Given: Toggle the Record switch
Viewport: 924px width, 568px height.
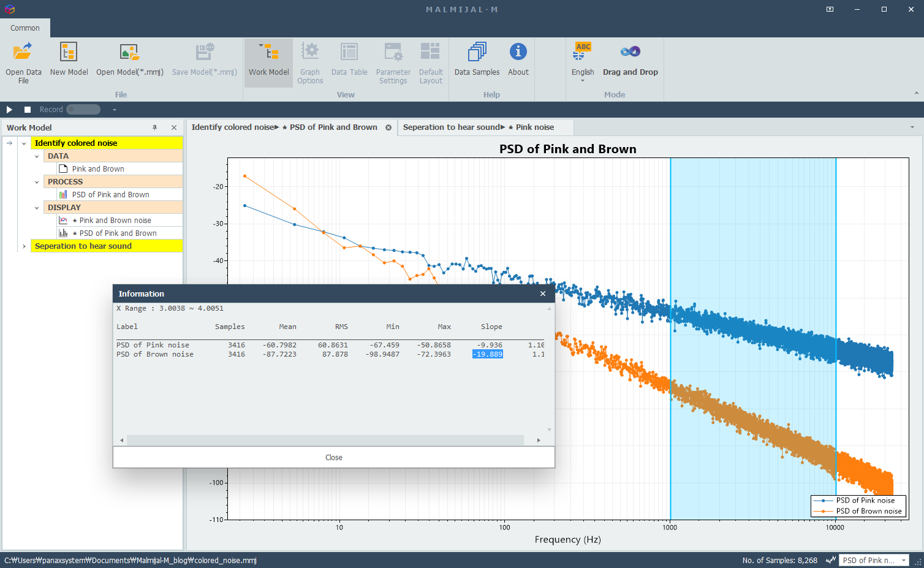Looking at the screenshot, I should pos(83,110).
